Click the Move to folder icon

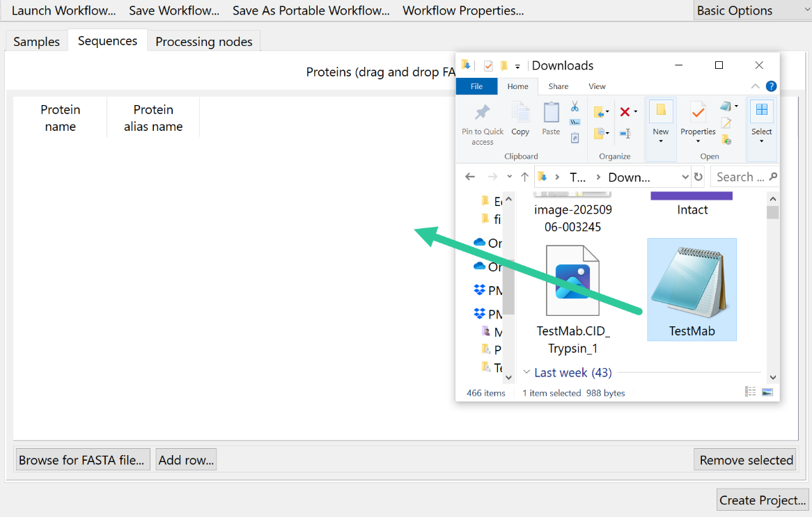[600, 112]
